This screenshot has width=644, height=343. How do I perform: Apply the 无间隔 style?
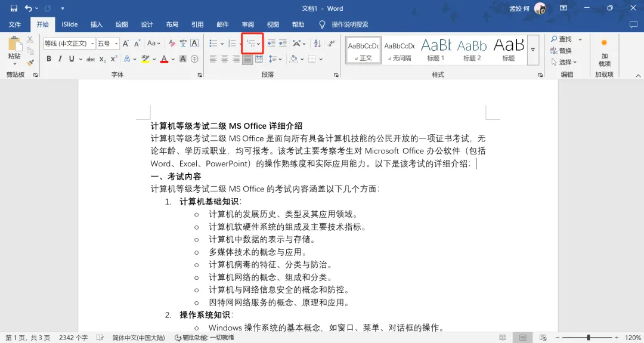[x=400, y=50]
